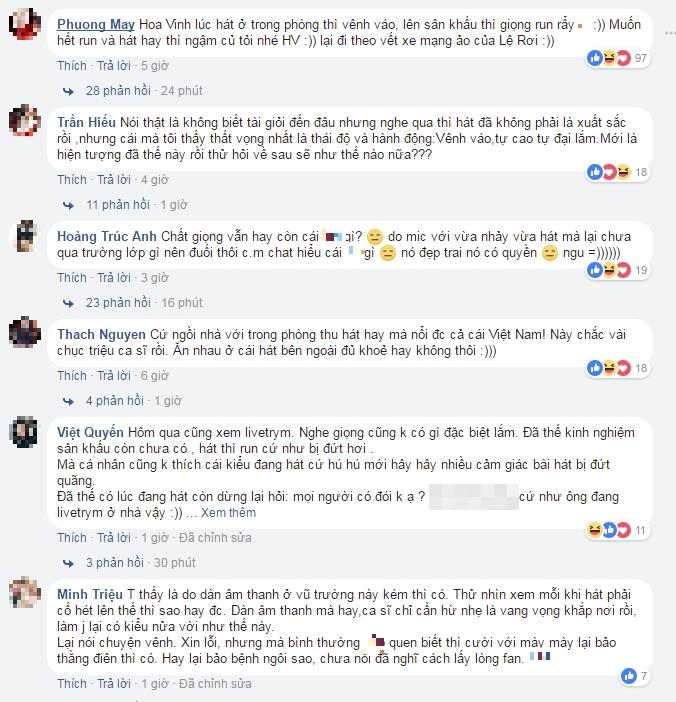Viewport: 676px width, 702px height.
Task: Expand Việt Quyên's comment with Xem thêm
Action: (228, 513)
